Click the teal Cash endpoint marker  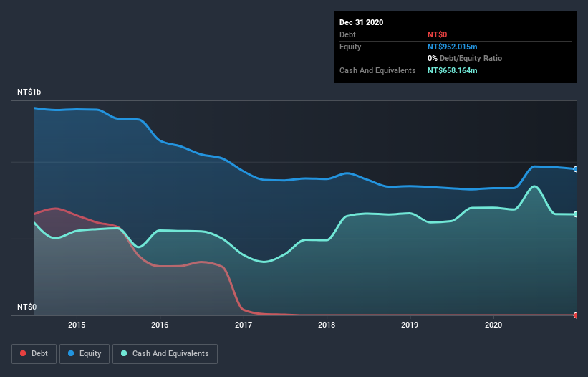coord(576,214)
